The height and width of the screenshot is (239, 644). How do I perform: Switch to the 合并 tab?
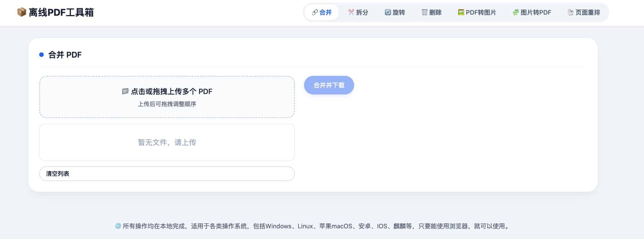322,12
